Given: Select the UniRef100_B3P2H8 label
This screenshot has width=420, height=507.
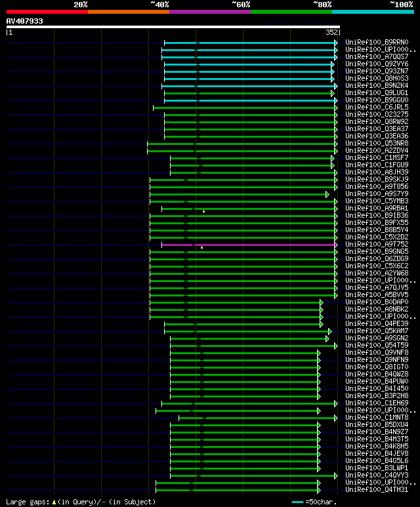Looking at the screenshot, I should pyautogui.click(x=377, y=395).
